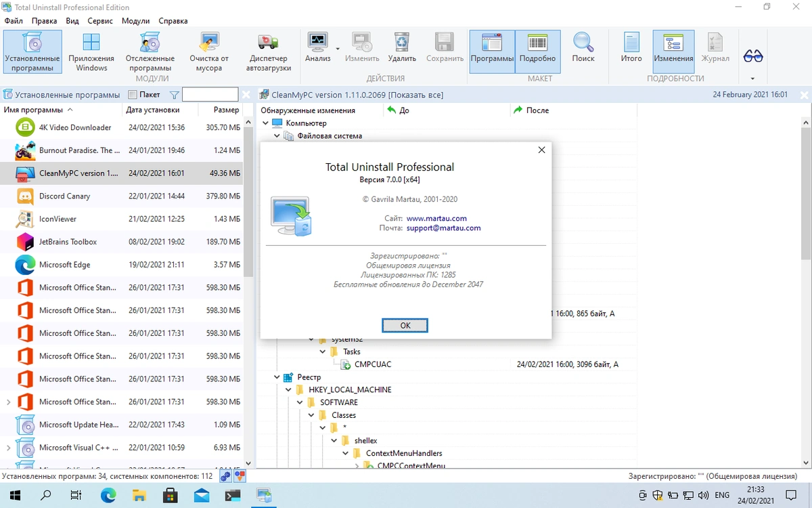The image size is (812, 508).
Task: Select Microsoft Edge in program list
Action: point(122,265)
